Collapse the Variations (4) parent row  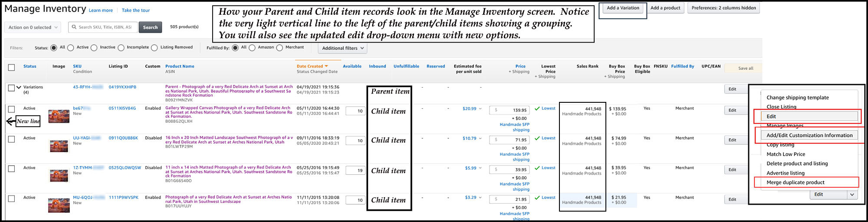pos(19,88)
